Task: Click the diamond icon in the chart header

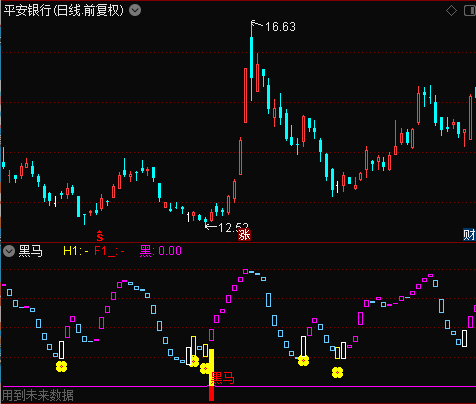Action: point(451,11)
